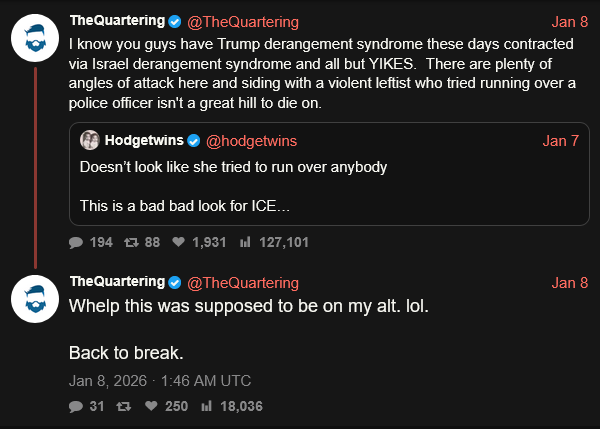The height and width of the screenshot is (429, 600).
Task: Click the Jan 8 date on the first tweet
Action: [570, 22]
